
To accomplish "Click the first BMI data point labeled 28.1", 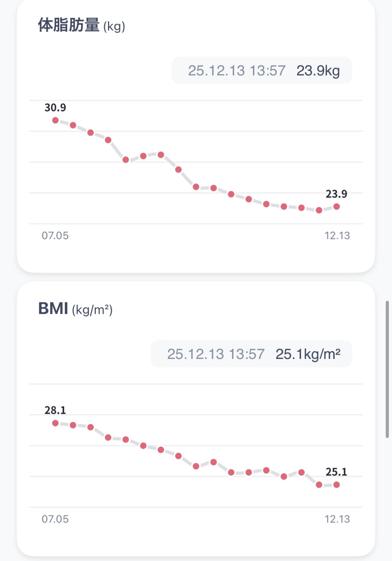I will pyautogui.click(x=56, y=423).
